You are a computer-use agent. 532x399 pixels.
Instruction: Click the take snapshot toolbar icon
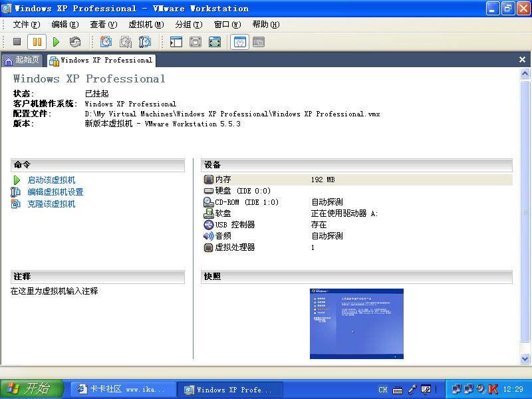click(x=106, y=42)
